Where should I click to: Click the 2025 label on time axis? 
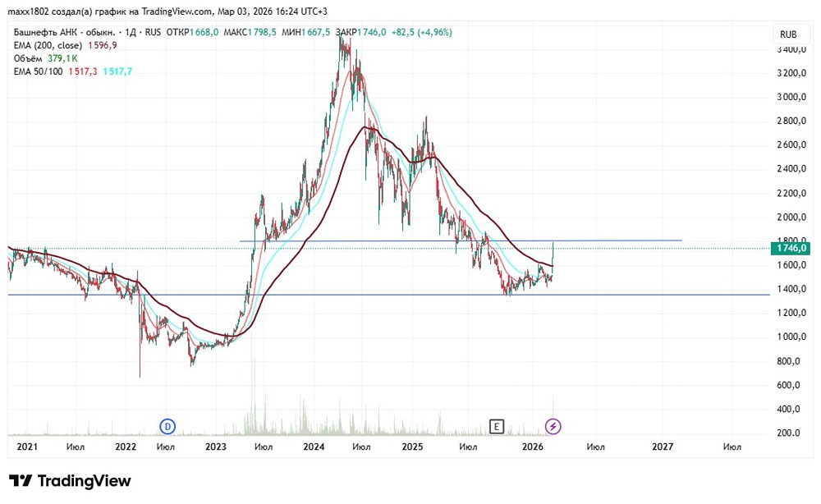[413, 447]
